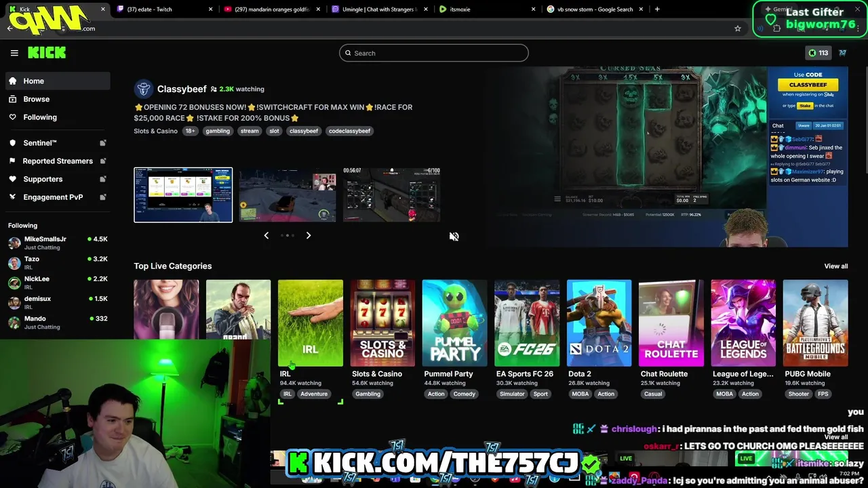The width and height of the screenshot is (868, 488).
Task: Open the IRL category card
Action: point(311,323)
